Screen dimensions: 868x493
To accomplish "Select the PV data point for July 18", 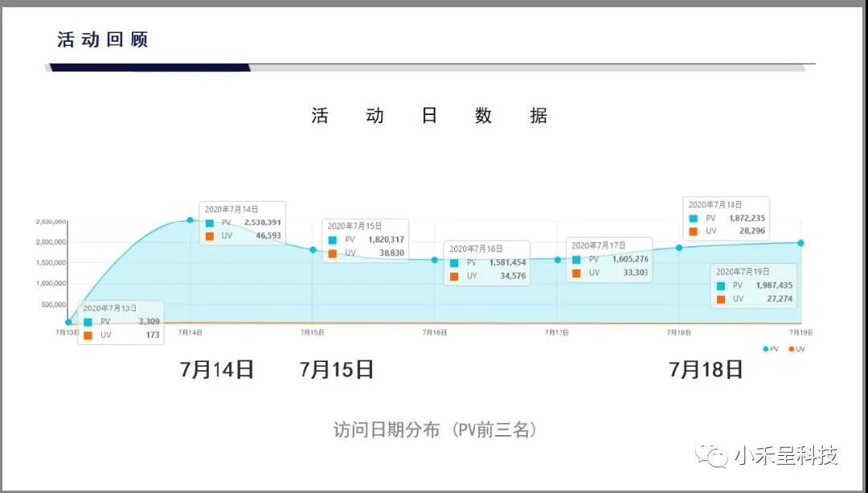I will (679, 248).
